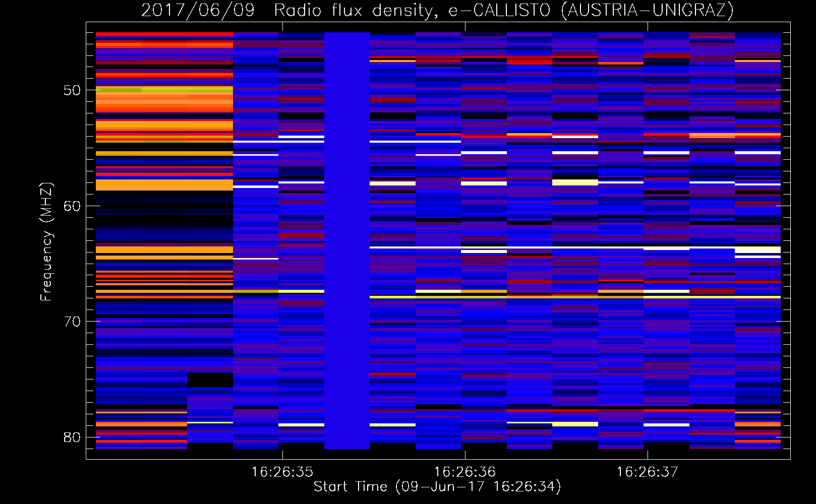Click the "Start Time (09-Jun-17 16:26:34)" axis label
Viewport: 816px width, 504px height.
(x=437, y=487)
